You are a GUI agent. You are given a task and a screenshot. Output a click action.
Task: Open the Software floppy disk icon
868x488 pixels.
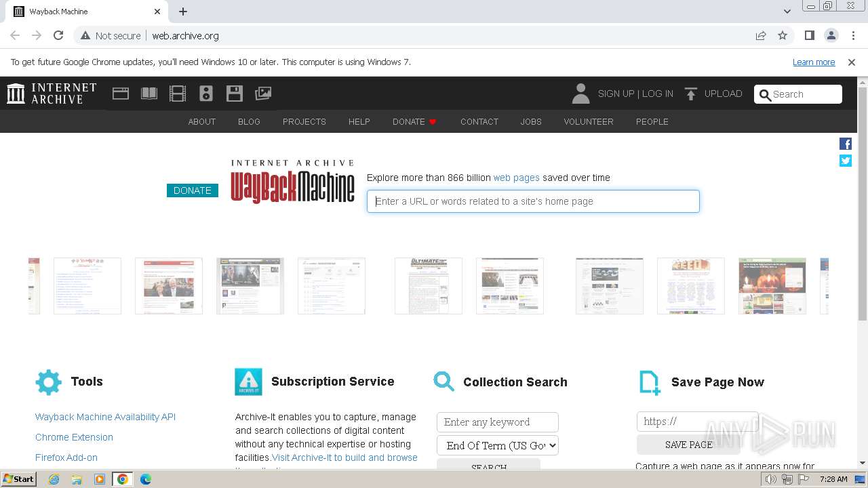235,94
